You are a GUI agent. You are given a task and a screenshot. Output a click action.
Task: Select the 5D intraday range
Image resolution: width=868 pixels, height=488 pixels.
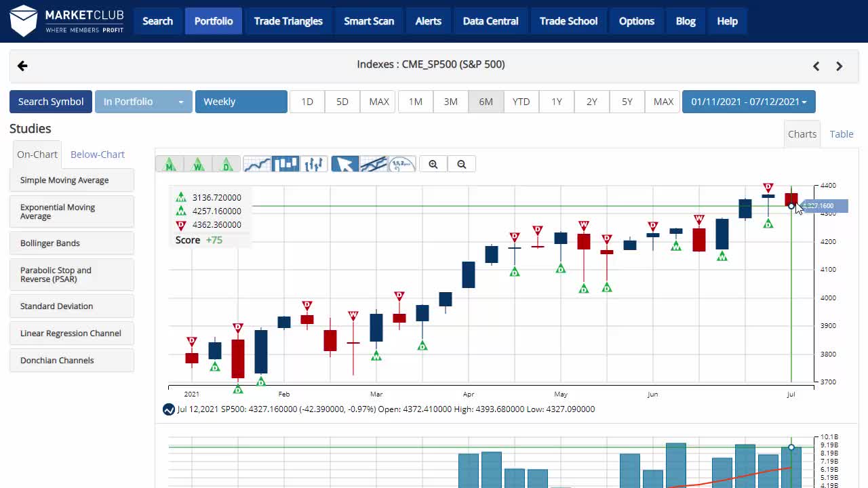(342, 102)
